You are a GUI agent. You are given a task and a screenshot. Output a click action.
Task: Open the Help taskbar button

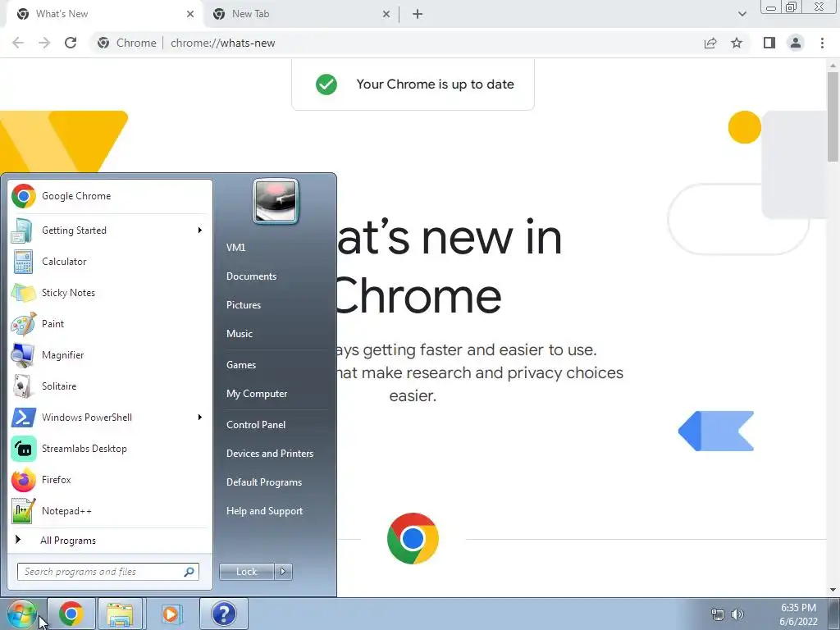coord(223,614)
